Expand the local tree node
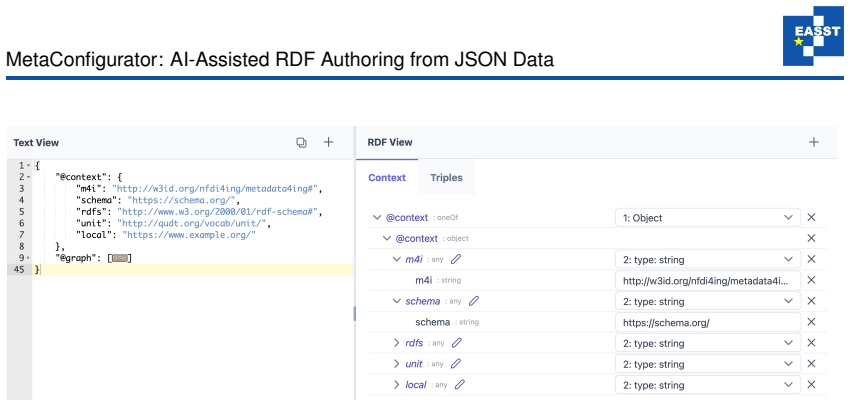 point(397,385)
